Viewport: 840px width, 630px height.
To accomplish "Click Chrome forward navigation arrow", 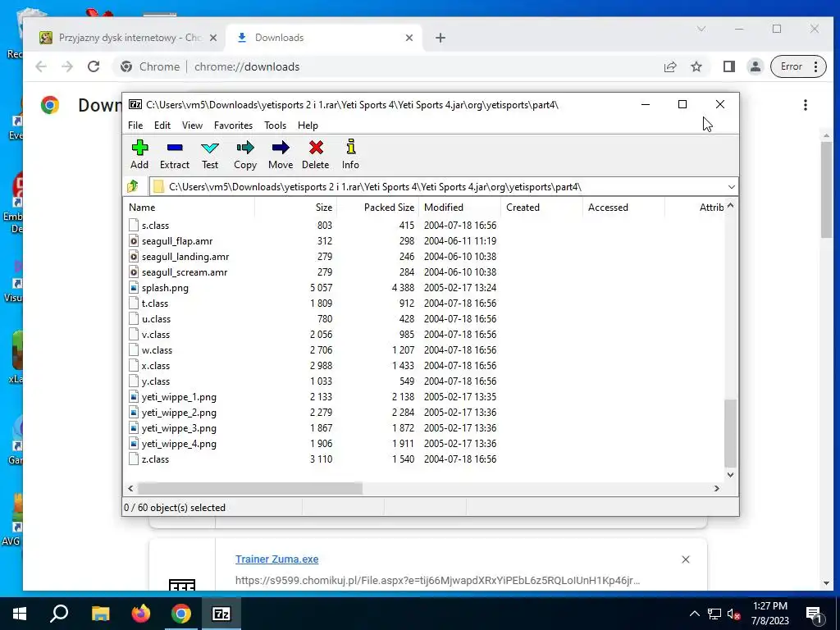I will point(67,66).
